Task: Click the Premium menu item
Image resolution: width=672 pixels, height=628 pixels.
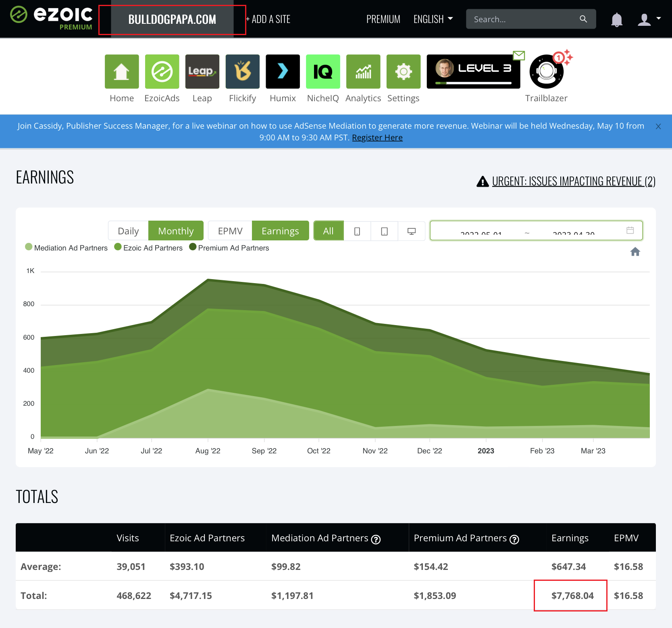Action: (x=383, y=19)
